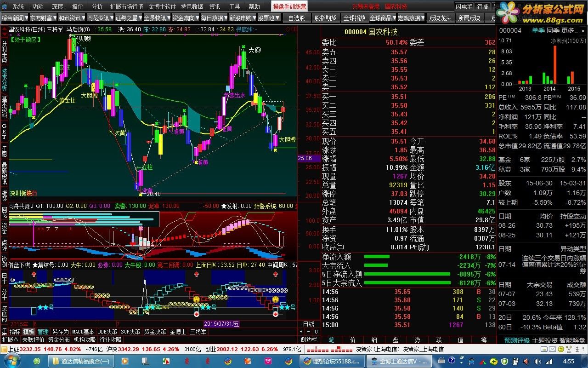Image resolution: width=588 pixels, height=368 pixels.
Task: Click the 000004 国农科技 stock title
Action: click(x=371, y=32)
